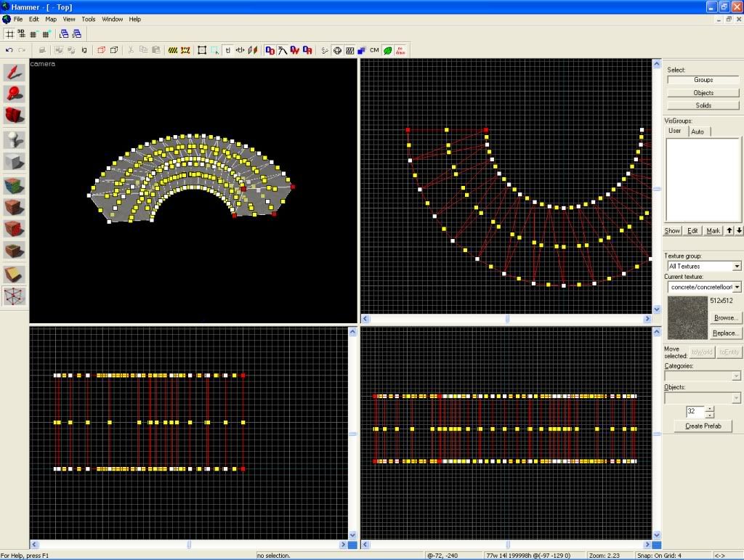This screenshot has height=560, width=744.
Task: Click the concrete texture preview thumbnail
Action: [687, 317]
